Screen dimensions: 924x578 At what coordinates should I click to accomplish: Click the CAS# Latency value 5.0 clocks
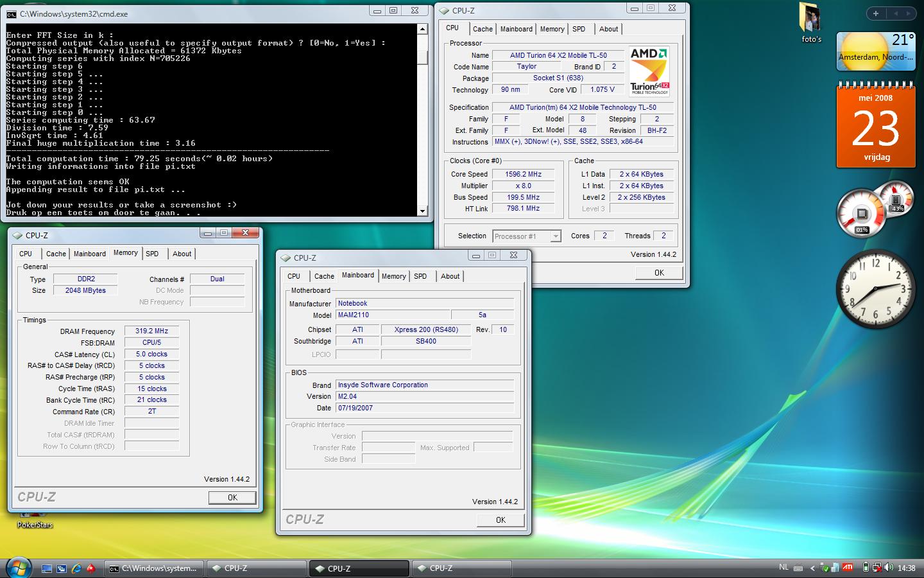click(x=151, y=355)
